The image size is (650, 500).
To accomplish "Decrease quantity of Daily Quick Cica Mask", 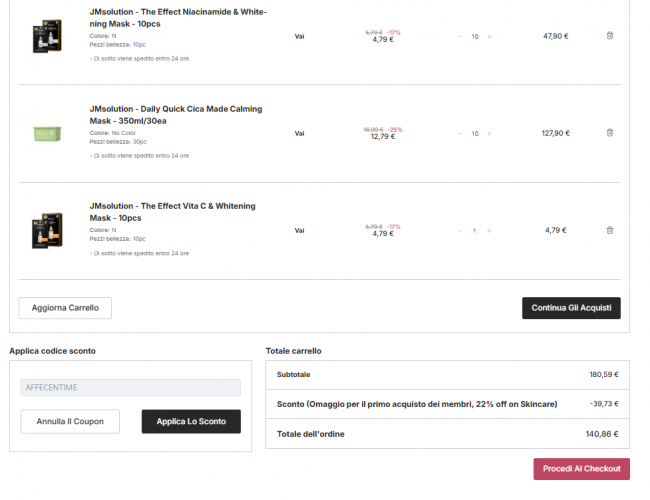I will click(460, 133).
